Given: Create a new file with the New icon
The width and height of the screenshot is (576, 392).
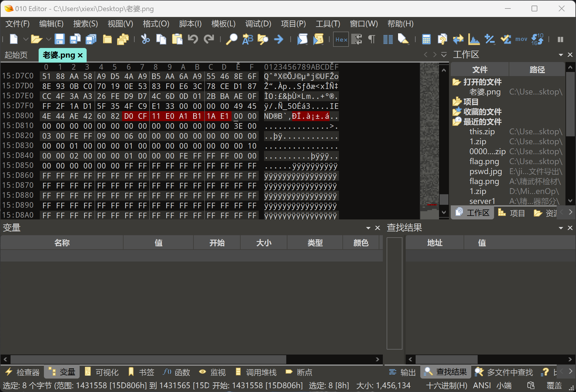Looking at the screenshot, I should 14,39.
